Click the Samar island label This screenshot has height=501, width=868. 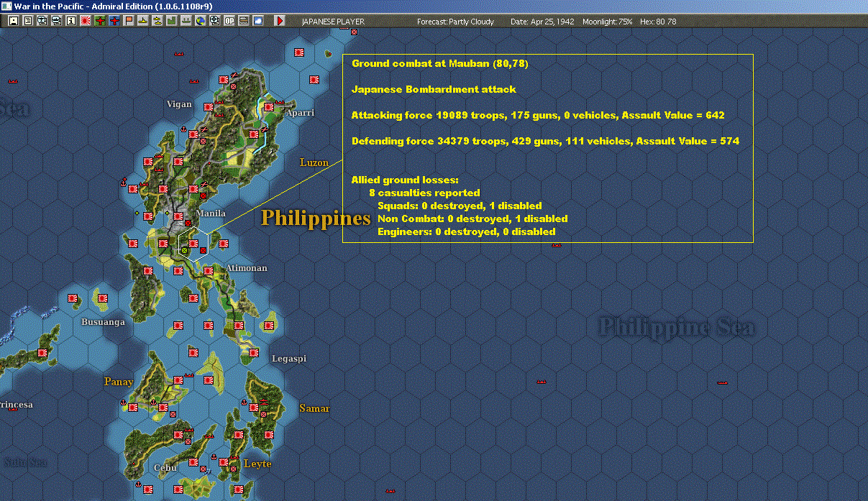[314, 408]
